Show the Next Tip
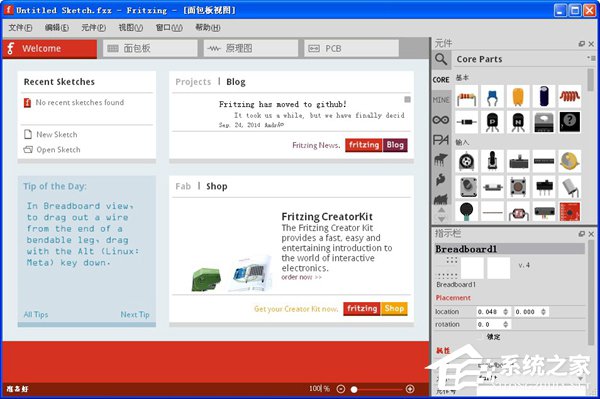The height and width of the screenshot is (399, 600). tap(135, 314)
